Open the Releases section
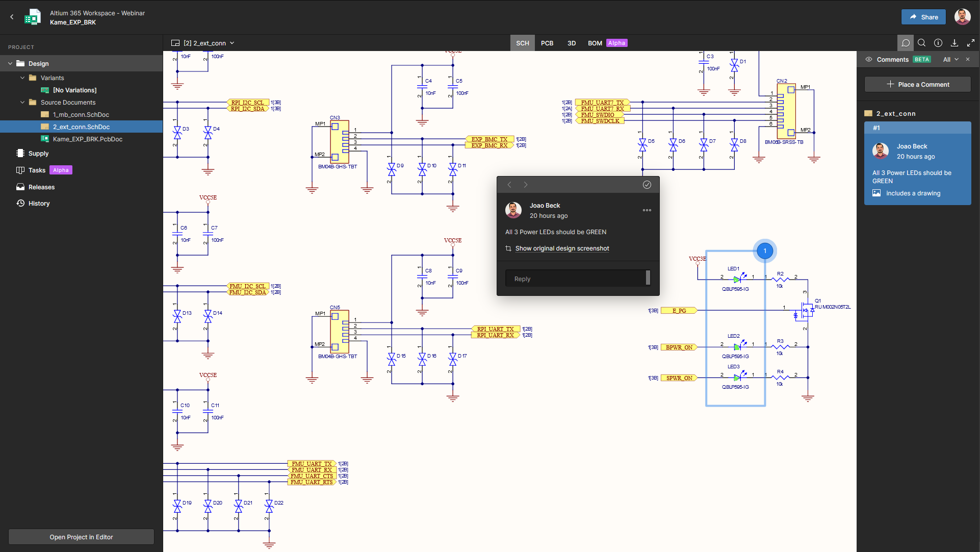 41,187
